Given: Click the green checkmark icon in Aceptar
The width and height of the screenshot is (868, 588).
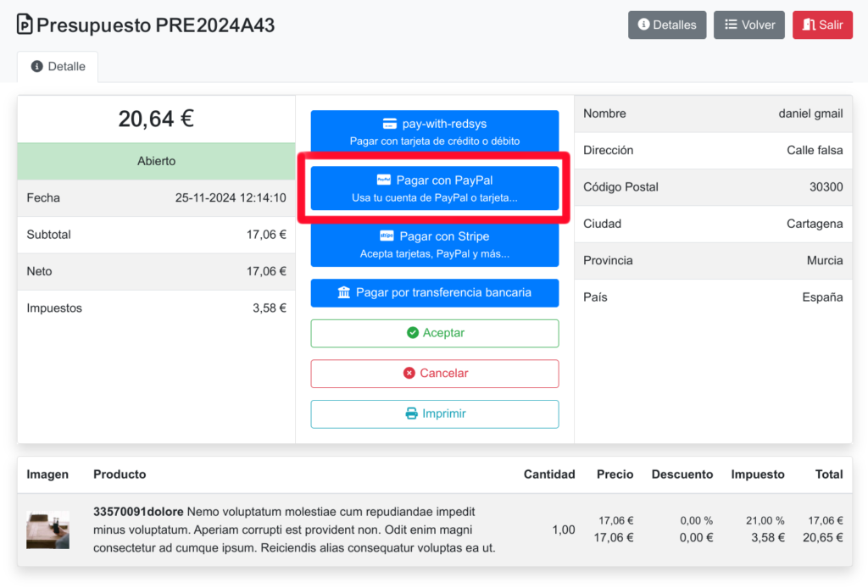Looking at the screenshot, I should (x=413, y=333).
